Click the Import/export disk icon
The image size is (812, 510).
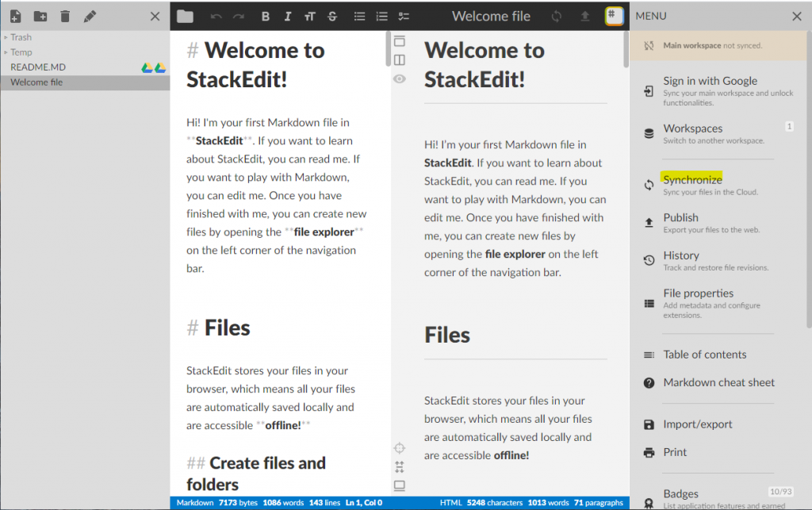click(x=649, y=424)
